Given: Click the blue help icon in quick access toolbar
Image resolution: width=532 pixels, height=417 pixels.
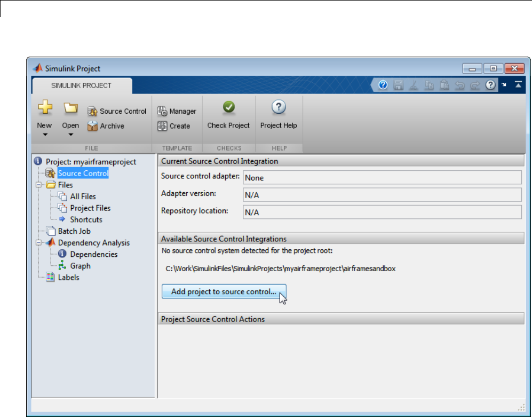Looking at the screenshot, I should (x=383, y=85).
